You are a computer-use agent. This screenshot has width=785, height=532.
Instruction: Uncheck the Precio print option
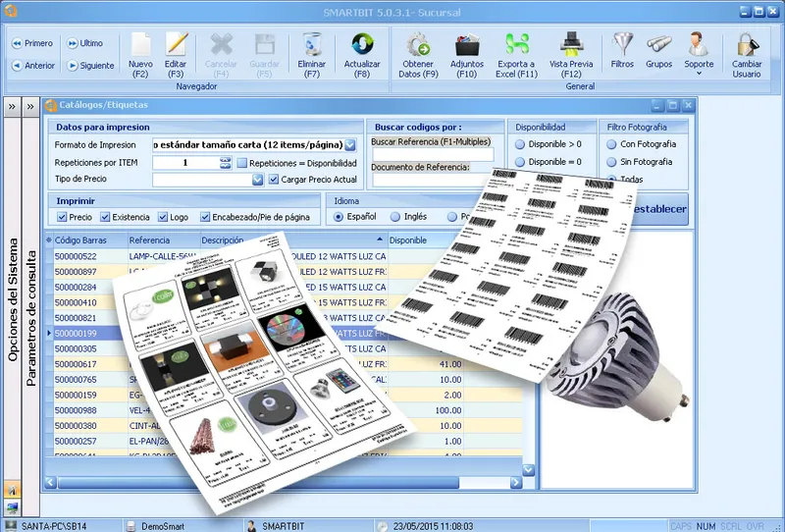click(x=62, y=217)
